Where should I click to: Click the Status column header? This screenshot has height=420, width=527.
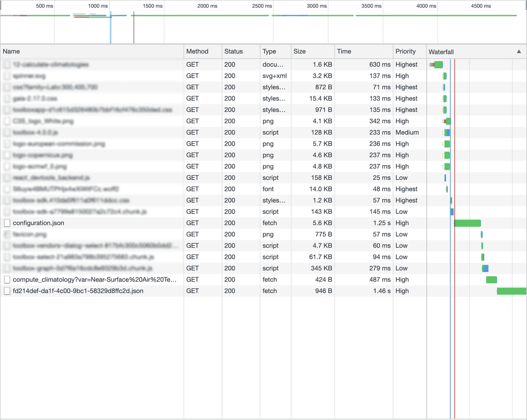233,51
